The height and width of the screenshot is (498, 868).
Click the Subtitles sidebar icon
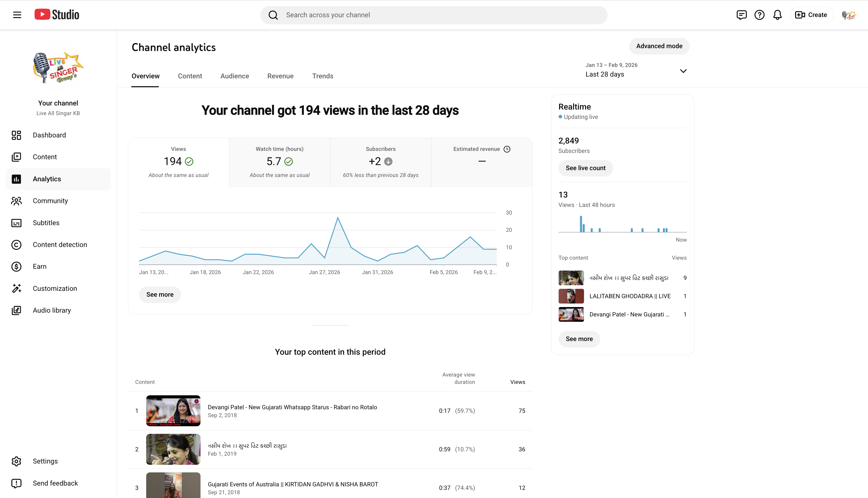[x=16, y=223]
